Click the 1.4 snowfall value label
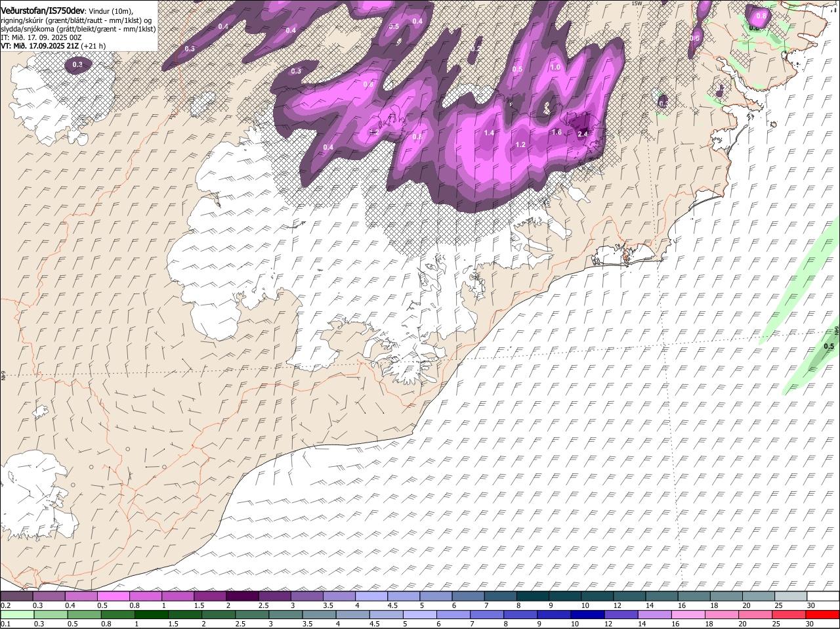 (489, 133)
